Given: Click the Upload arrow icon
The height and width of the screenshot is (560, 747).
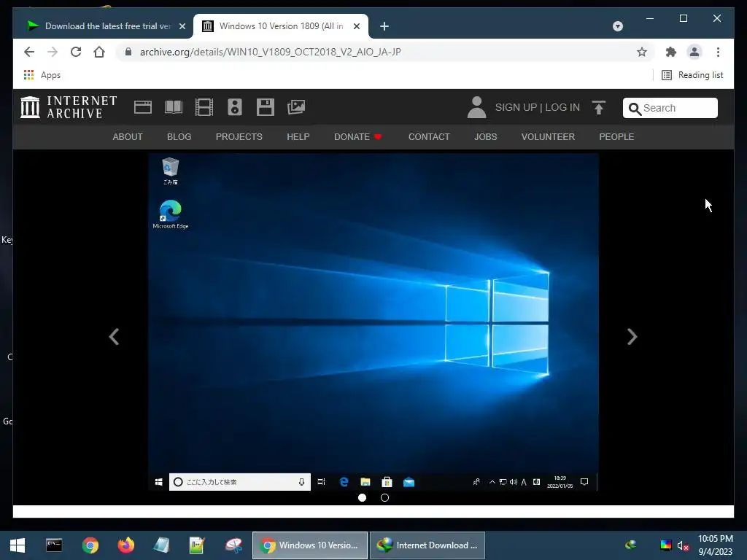Looking at the screenshot, I should 599,108.
